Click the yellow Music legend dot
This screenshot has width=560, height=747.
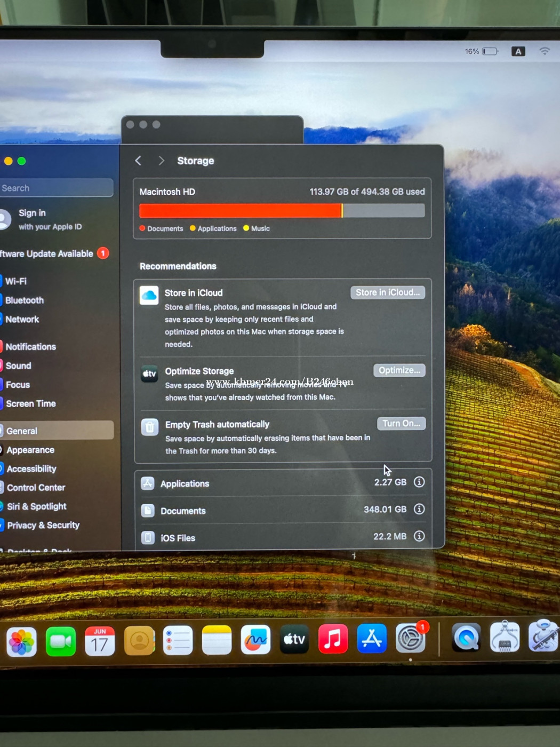[x=246, y=228]
